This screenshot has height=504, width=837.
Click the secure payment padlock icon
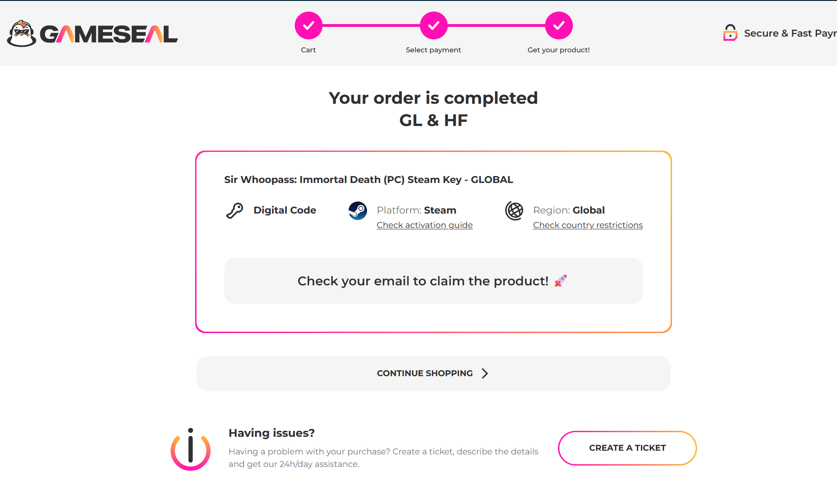[730, 33]
